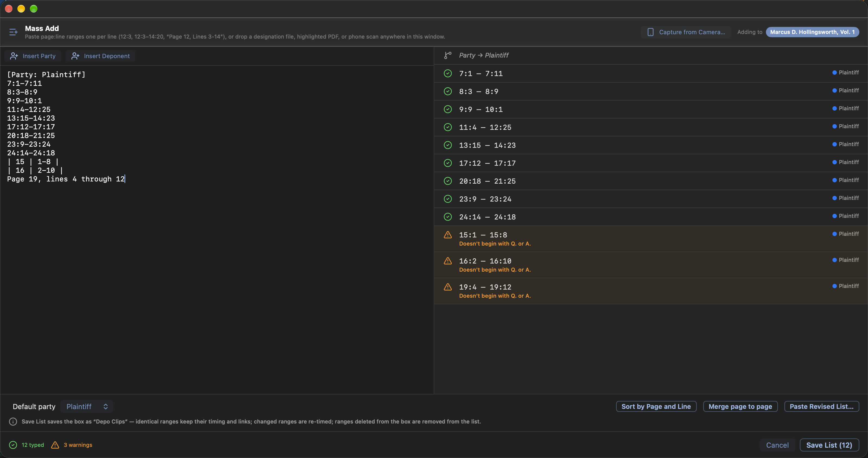Click the green check icon for 11:4 — 12:25
868x458 pixels.
click(448, 127)
